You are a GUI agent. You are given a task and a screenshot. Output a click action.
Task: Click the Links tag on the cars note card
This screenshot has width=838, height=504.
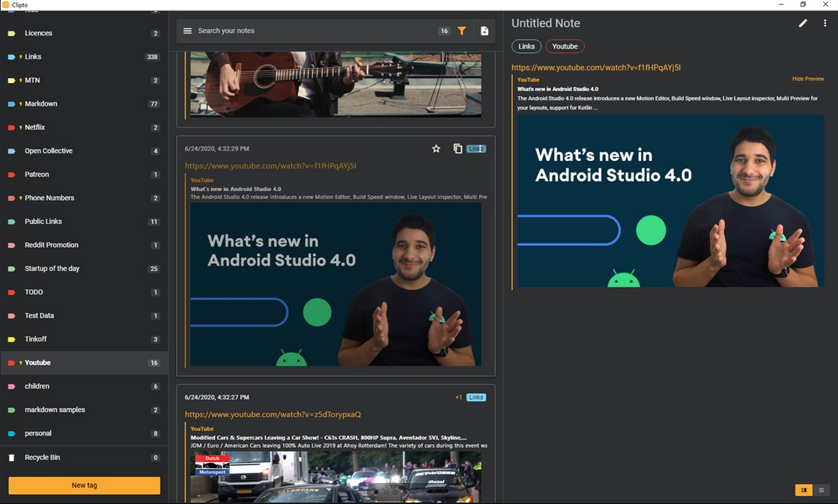[x=476, y=397]
